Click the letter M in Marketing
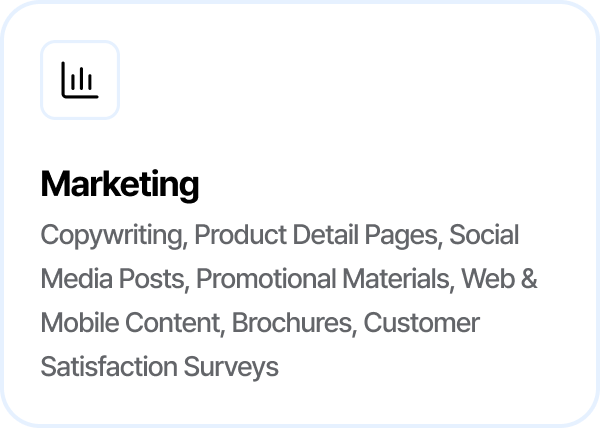The height and width of the screenshot is (428, 600). point(54,185)
